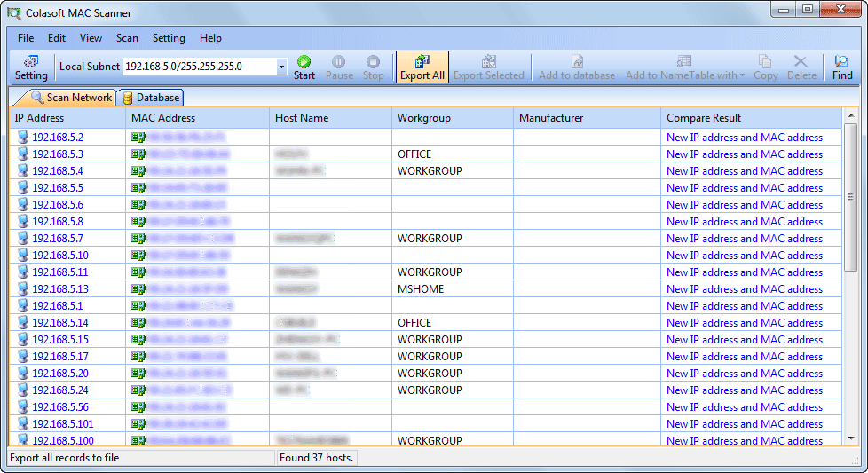Click the host icon for 192.168.5.11
This screenshot has width=868, height=473.
click(x=23, y=272)
